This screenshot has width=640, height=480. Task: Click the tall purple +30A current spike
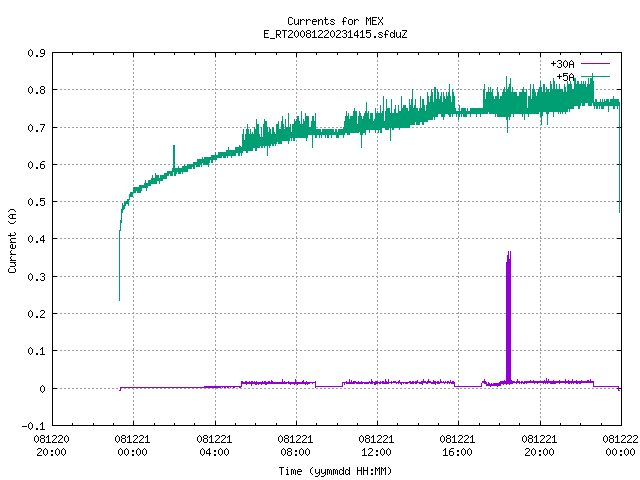pos(509,318)
